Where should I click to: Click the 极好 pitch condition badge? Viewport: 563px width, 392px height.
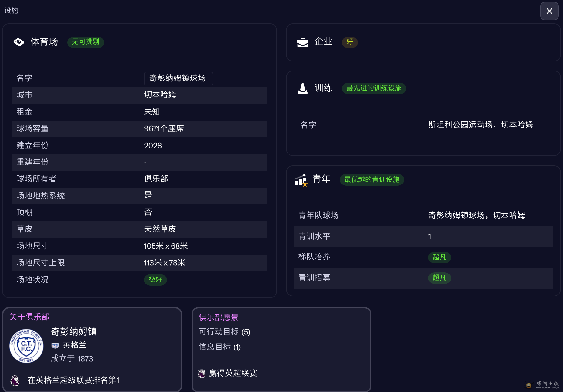(155, 280)
